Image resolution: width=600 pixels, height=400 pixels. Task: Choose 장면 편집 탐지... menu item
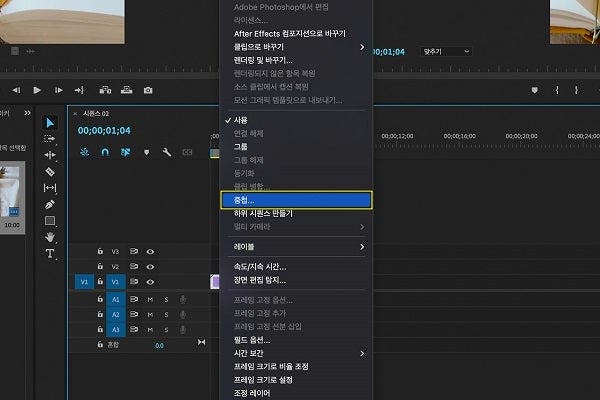click(297, 280)
